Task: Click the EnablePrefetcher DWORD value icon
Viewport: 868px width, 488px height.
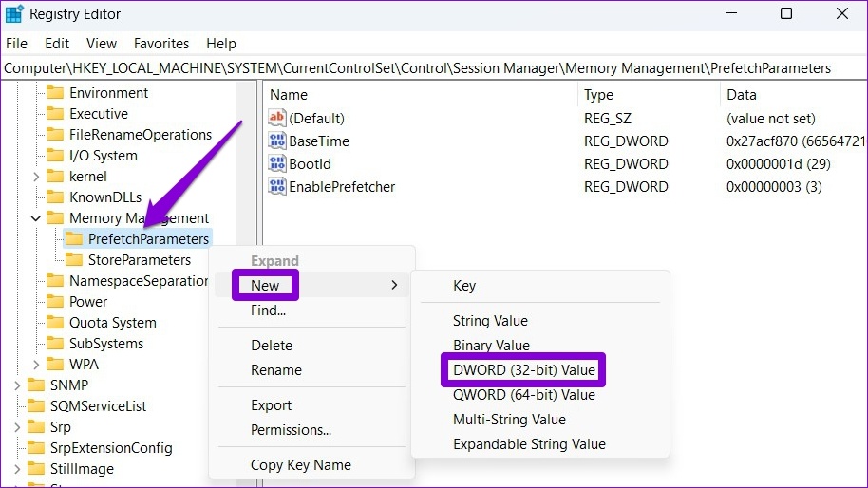Action: (276, 186)
